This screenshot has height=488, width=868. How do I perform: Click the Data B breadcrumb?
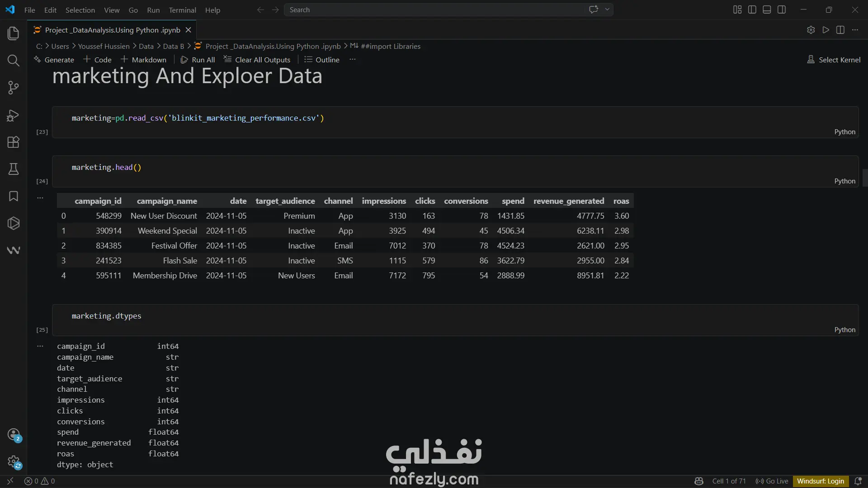point(174,46)
